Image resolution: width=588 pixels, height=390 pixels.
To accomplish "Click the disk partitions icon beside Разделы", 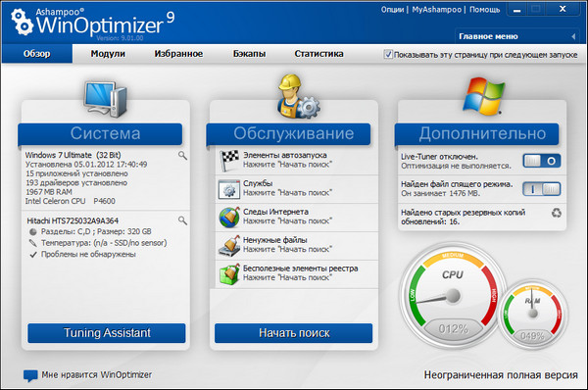I will 32,232.
